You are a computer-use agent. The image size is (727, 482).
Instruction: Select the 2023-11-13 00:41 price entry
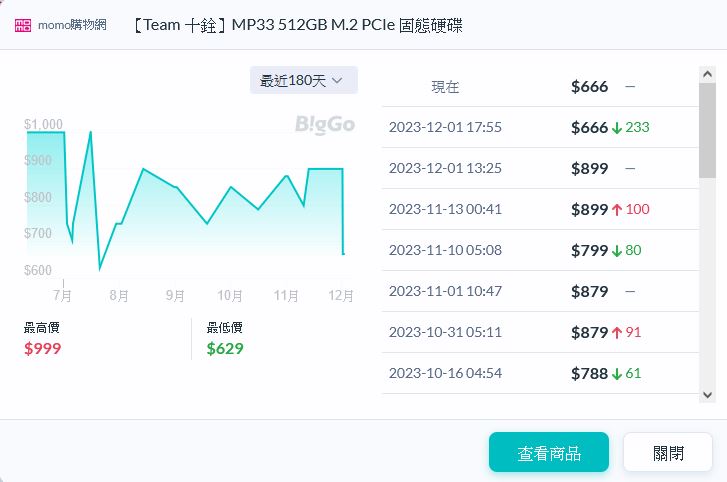(445, 209)
